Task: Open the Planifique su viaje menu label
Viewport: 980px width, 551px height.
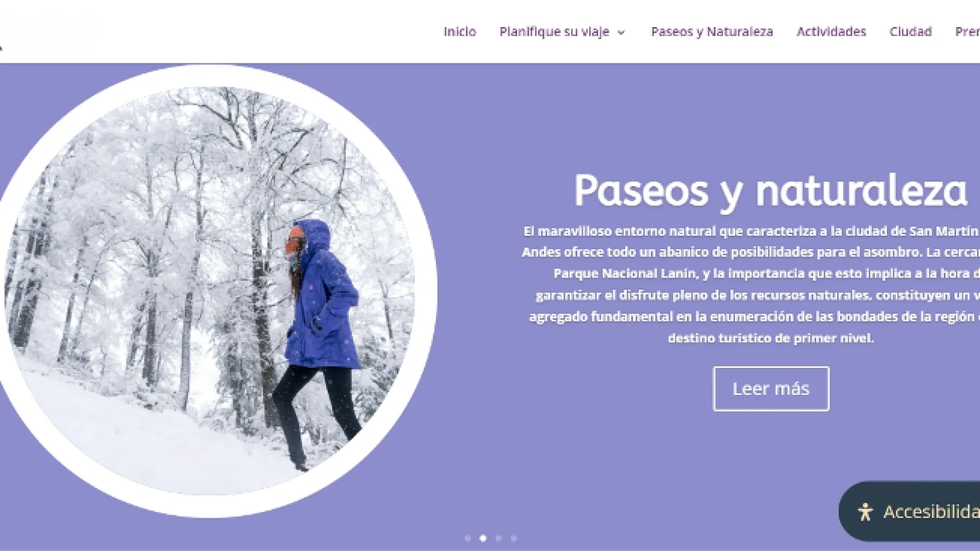Action: pos(554,32)
